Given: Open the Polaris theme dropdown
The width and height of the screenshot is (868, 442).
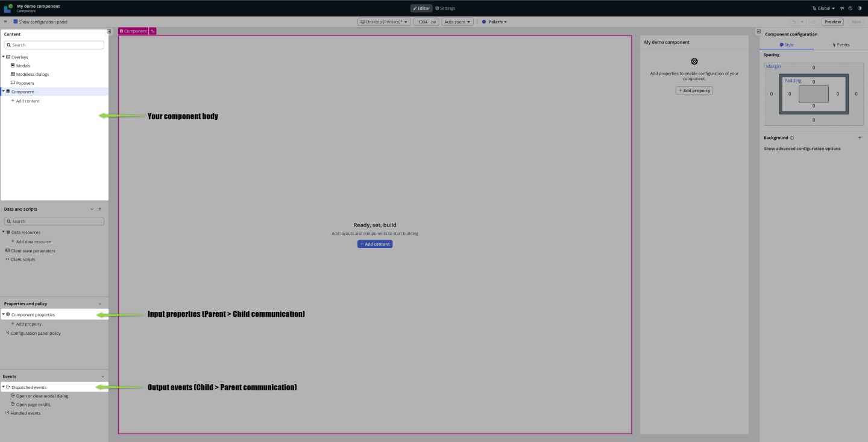Looking at the screenshot, I should point(494,21).
